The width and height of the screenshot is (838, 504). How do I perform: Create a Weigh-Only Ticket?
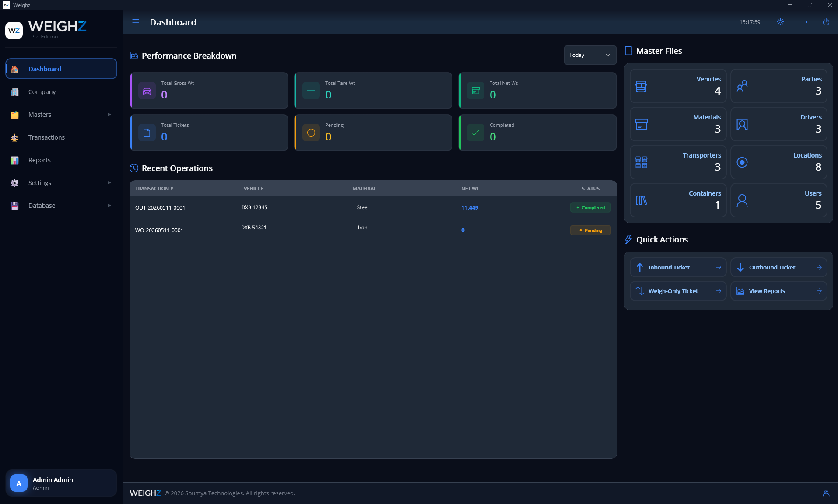click(x=678, y=291)
